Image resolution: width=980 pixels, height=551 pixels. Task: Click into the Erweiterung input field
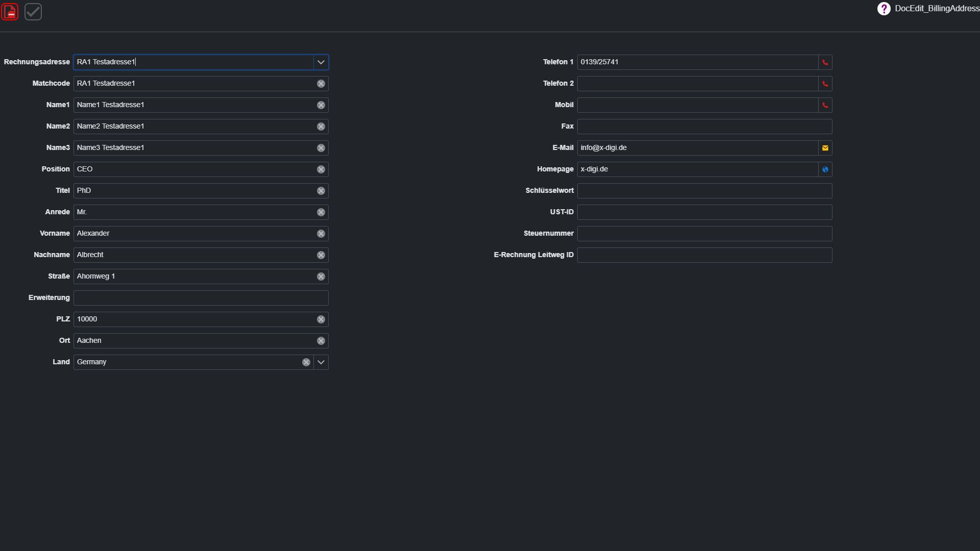201,298
